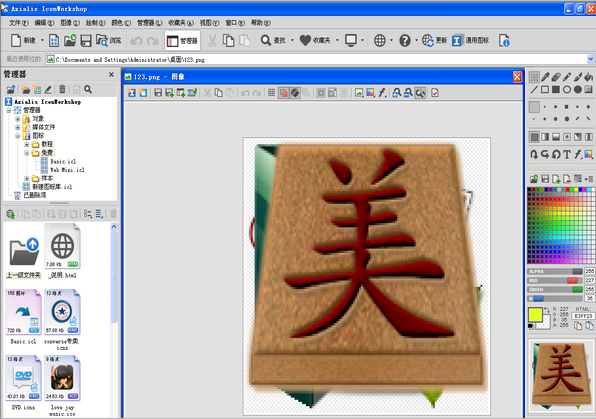Click the monitor screen toolbar icon
The width and height of the screenshot is (596, 419).
click(350, 40)
